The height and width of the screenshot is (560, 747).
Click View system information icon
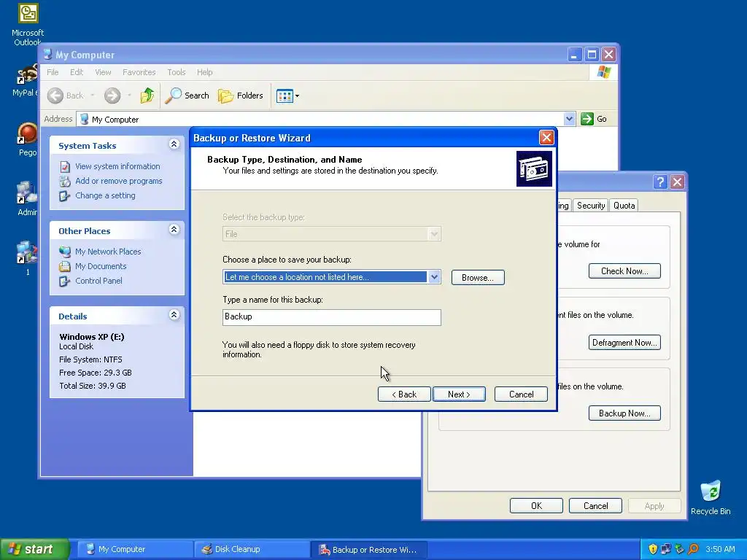pyautogui.click(x=65, y=167)
